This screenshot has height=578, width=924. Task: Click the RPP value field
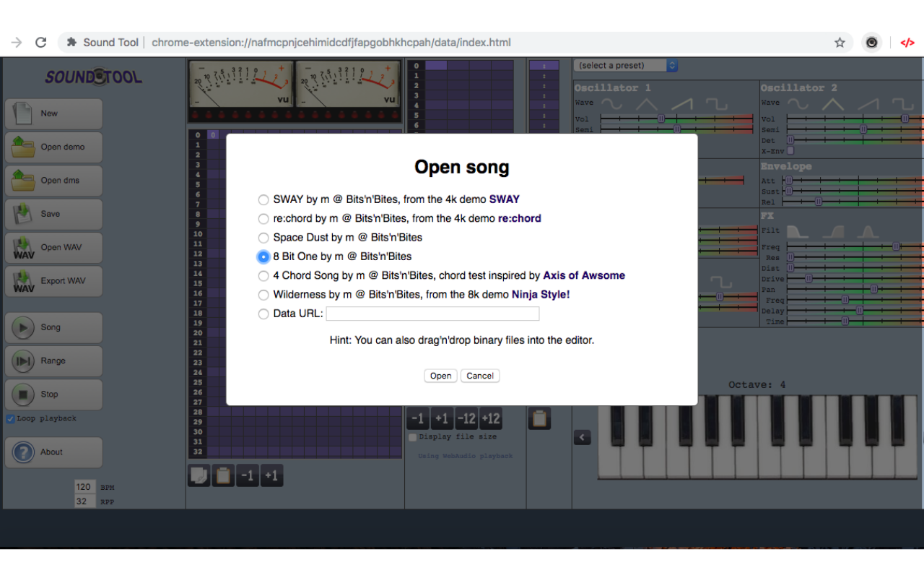coord(85,501)
